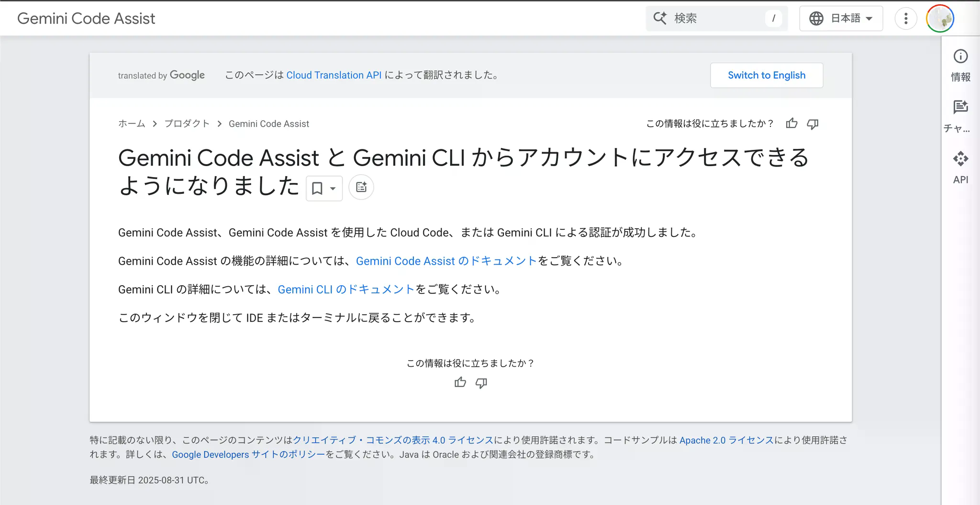Click the slash shortcut key badge
The height and width of the screenshot is (505, 980).
773,18
